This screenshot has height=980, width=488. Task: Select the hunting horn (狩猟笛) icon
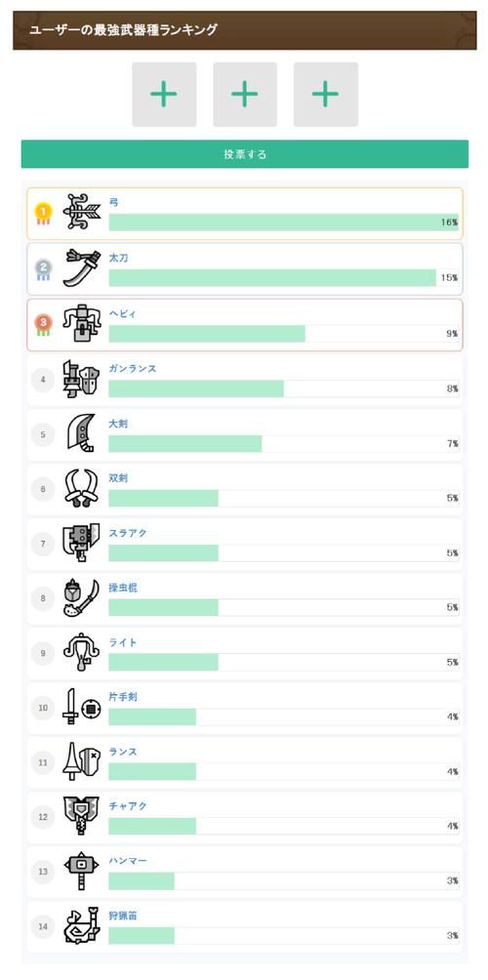click(82, 925)
